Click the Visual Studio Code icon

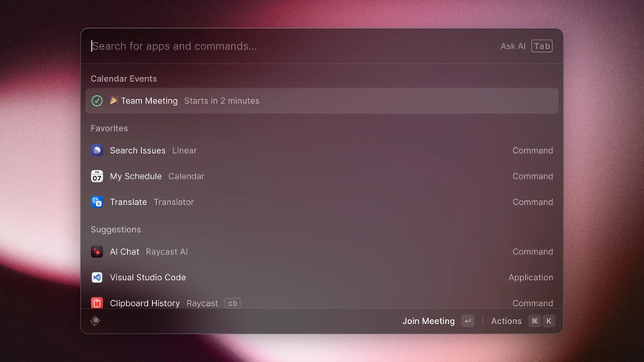tap(97, 278)
